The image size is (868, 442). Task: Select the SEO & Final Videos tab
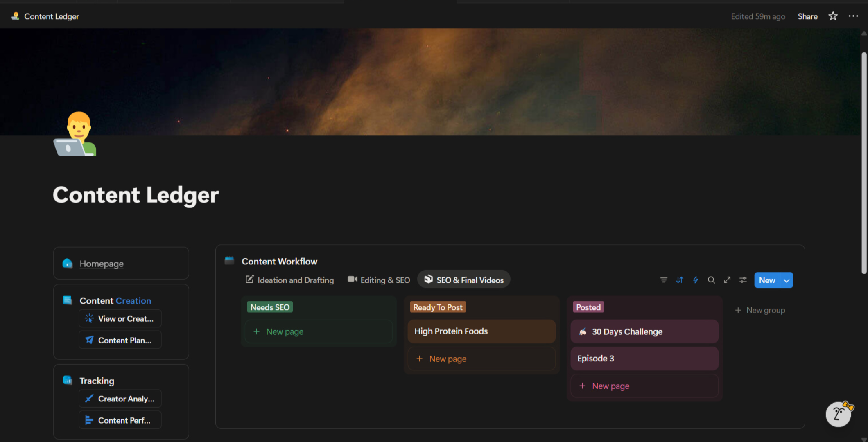click(x=464, y=280)
